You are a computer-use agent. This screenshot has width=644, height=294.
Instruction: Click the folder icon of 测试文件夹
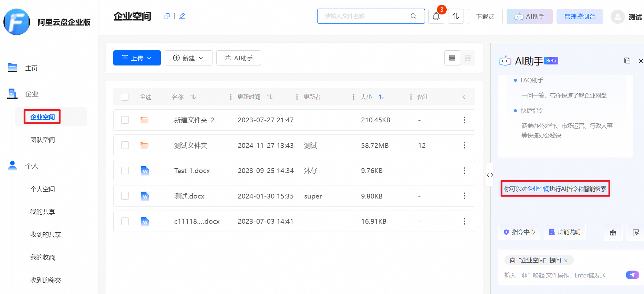point(145,145)
